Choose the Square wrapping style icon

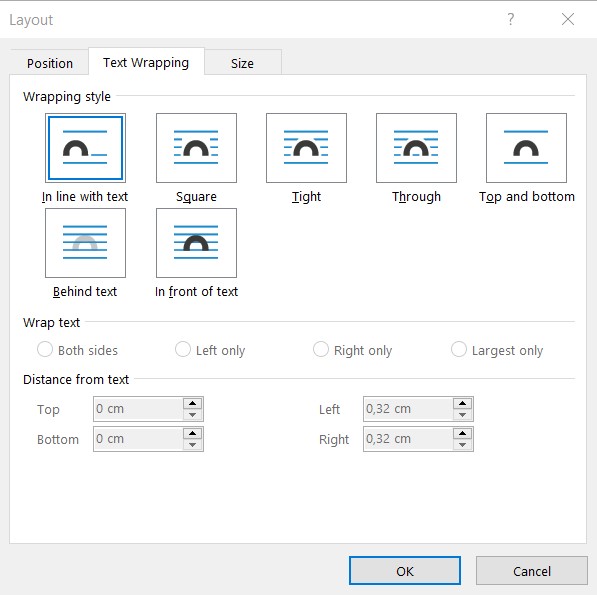pos(196,148)
